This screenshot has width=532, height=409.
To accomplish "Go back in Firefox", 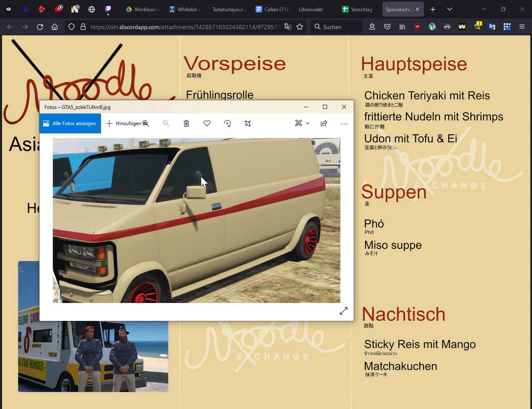I will [10, 27].
